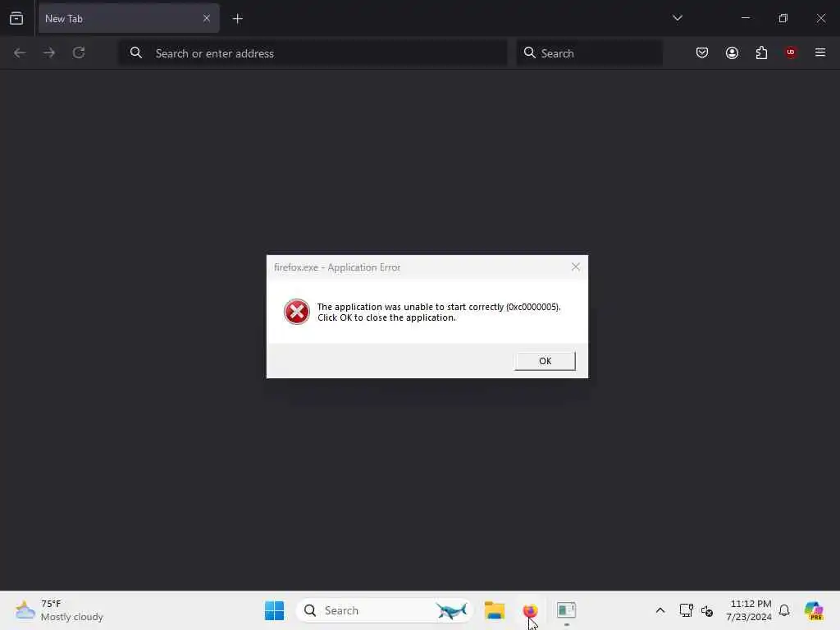Click OK in the Application Error dialog

[x=545, y=361]
